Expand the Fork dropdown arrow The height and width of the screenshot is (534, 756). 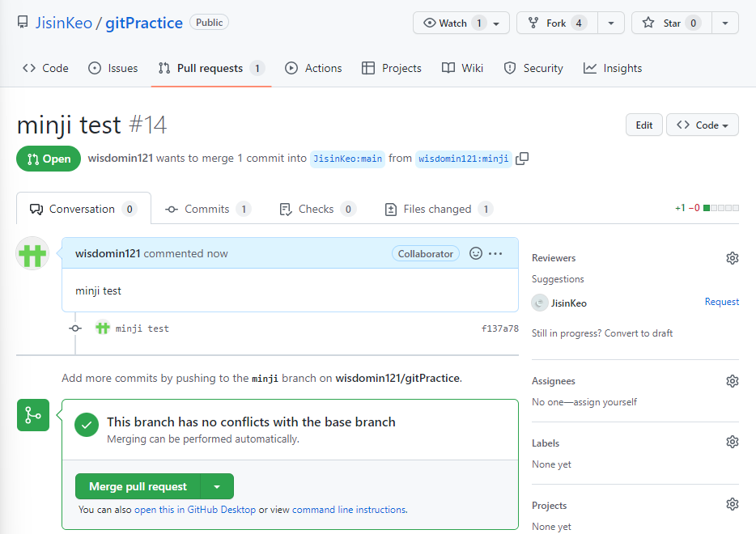coord(611,23)
